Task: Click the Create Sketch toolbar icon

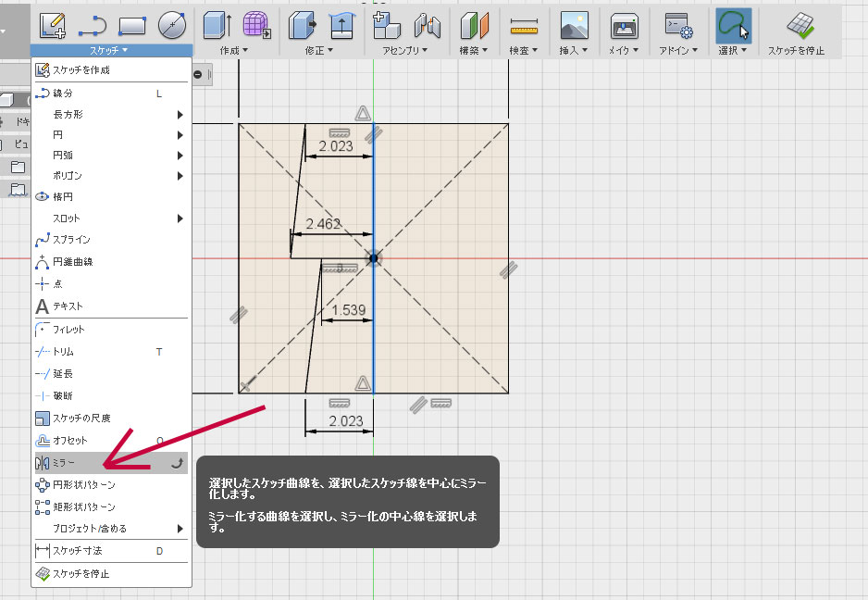Action: [x=54, y=25]
